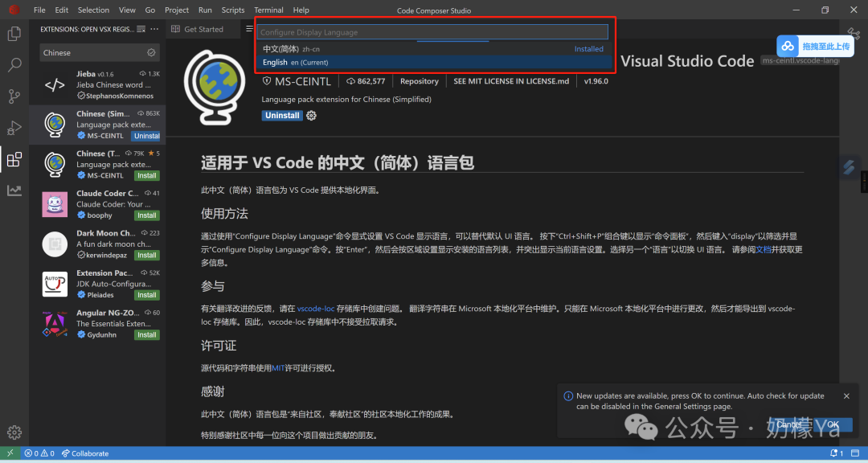Screen dimensions: 868x463
Task: Click the Jieba extension code icon
Action: click(x=55, y=84)
